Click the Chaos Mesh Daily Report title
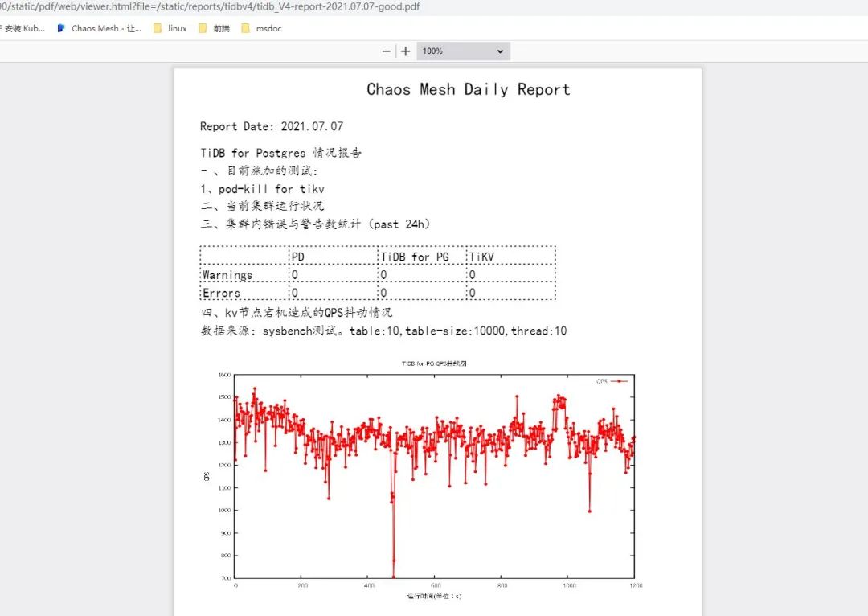The image size is (868, 616). coord(469,89)
